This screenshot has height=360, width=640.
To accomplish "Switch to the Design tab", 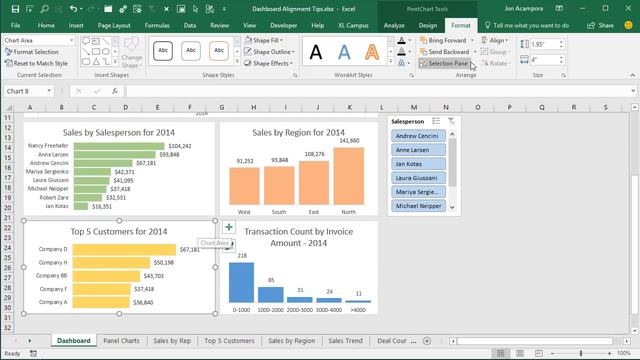I will pyautogui.click(x=427, y=25).
